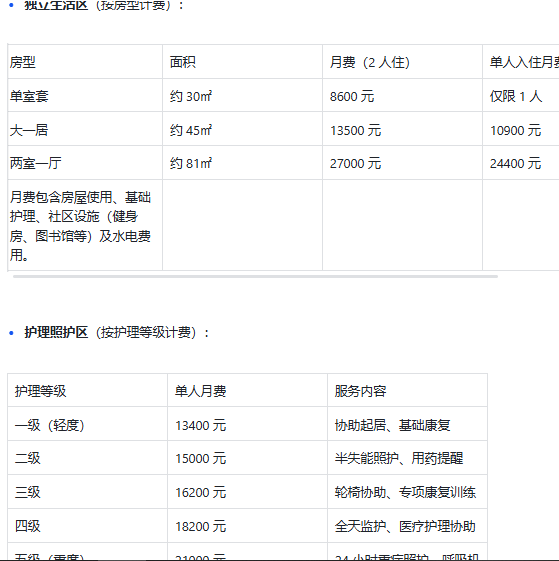The height and width of the screenshot is (561, 559).
Task: Click the '仅限 1 人' cell
Action: coord(521,96)
